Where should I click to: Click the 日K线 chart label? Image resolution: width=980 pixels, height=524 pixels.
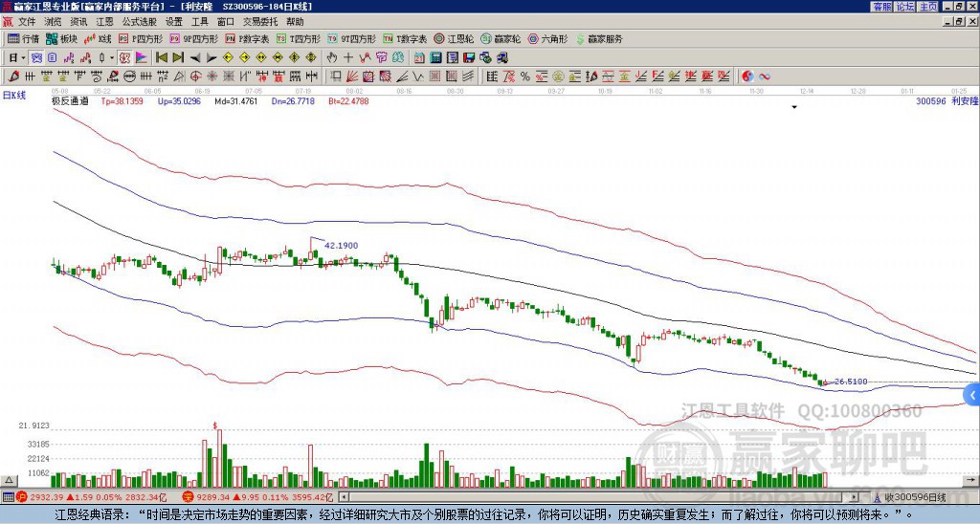(x=14, y=95)
